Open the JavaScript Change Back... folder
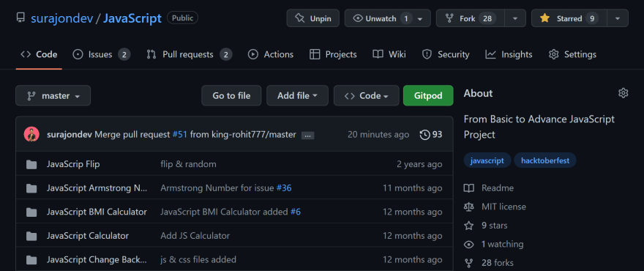The width and height of the screenshot is (644, 271). click(97, 259)
